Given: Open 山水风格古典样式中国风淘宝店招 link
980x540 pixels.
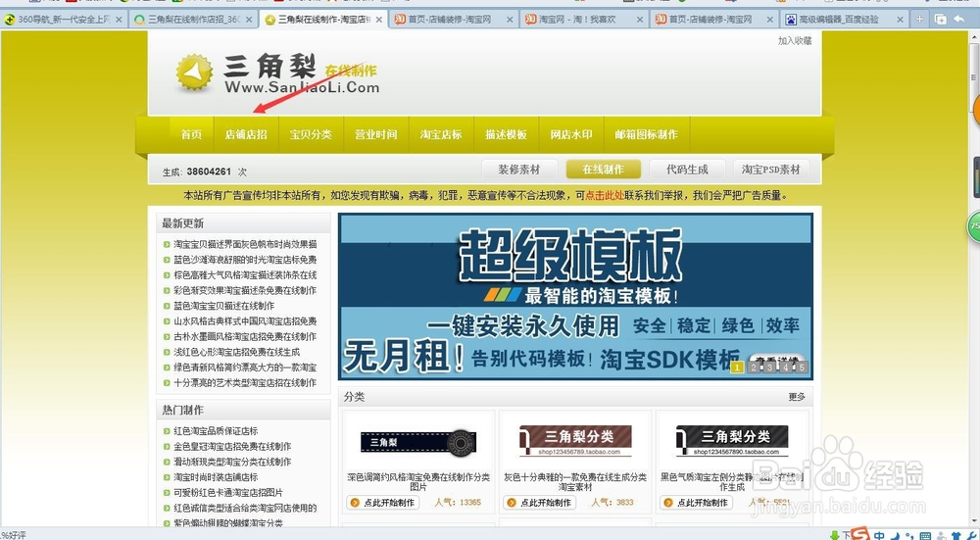Looking at the screenshot, I should (x=245, y=321).
